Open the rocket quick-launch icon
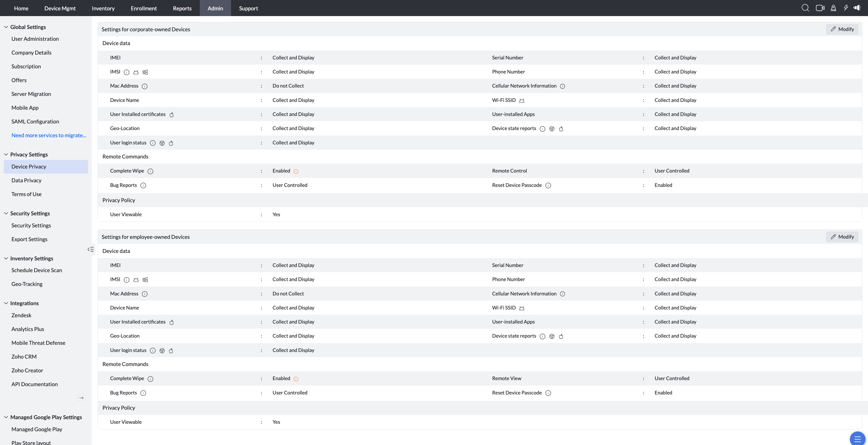This screenshot has height=445, width=868. [833, 8]
